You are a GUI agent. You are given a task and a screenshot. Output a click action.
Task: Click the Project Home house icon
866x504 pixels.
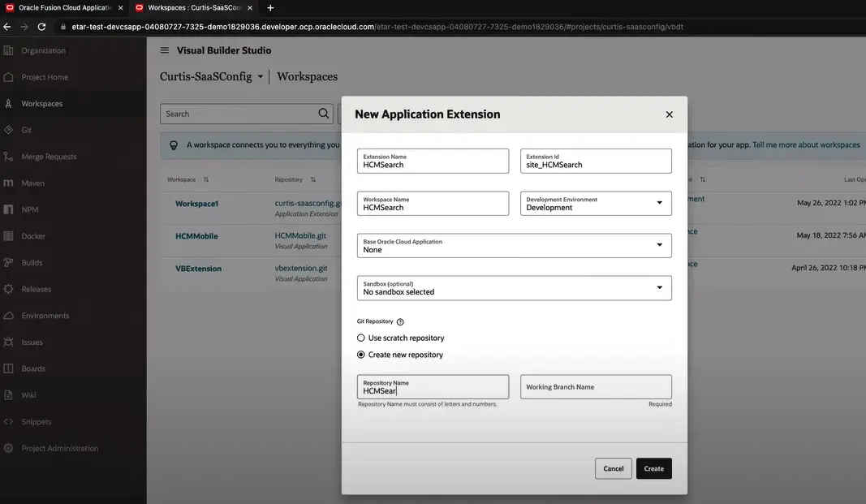point(8,77)
